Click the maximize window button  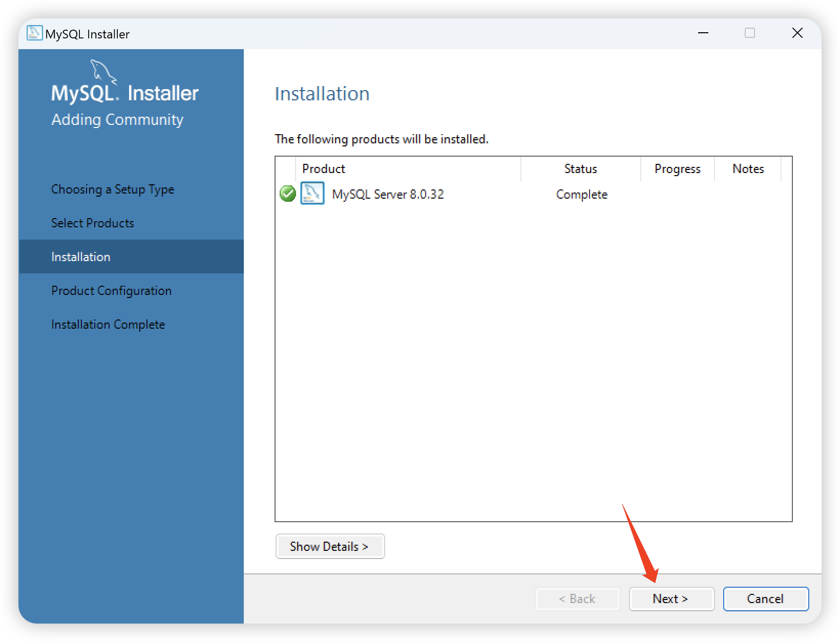pos(750,33)
